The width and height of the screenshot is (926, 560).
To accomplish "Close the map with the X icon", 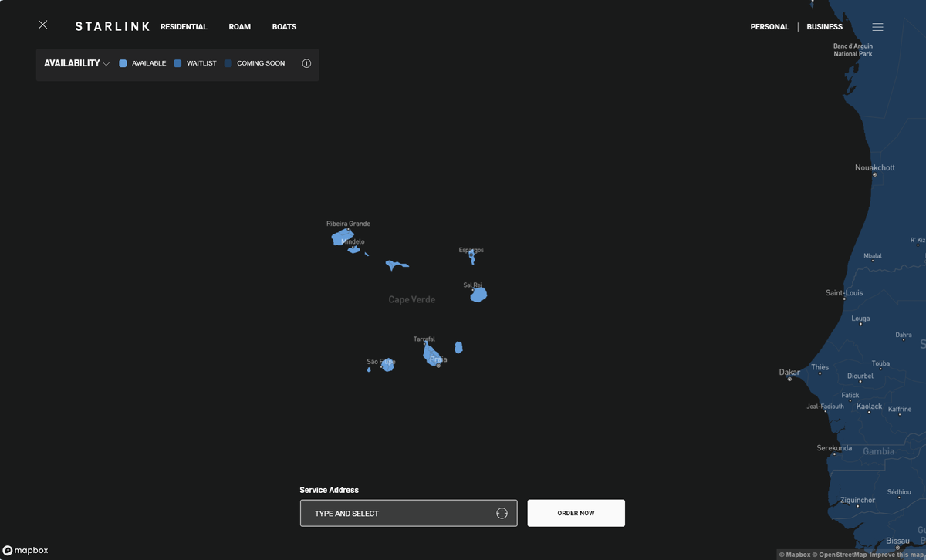I will (42, 25).
